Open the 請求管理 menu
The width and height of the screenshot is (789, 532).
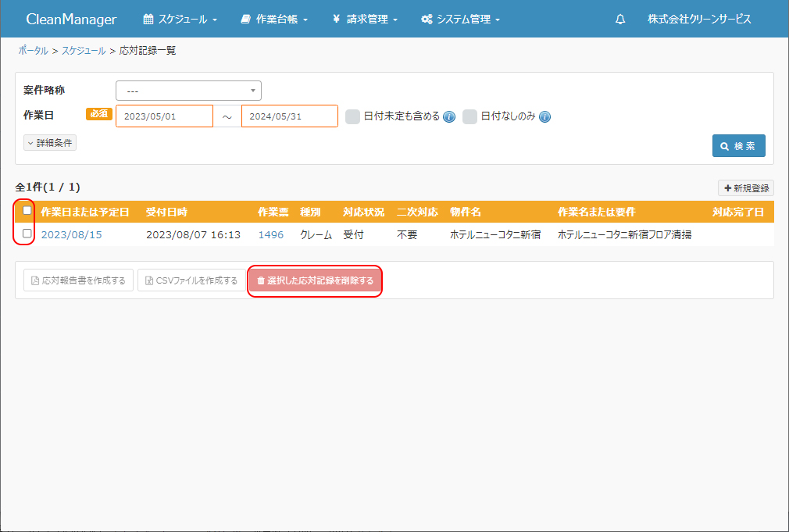tap(365, 19)
